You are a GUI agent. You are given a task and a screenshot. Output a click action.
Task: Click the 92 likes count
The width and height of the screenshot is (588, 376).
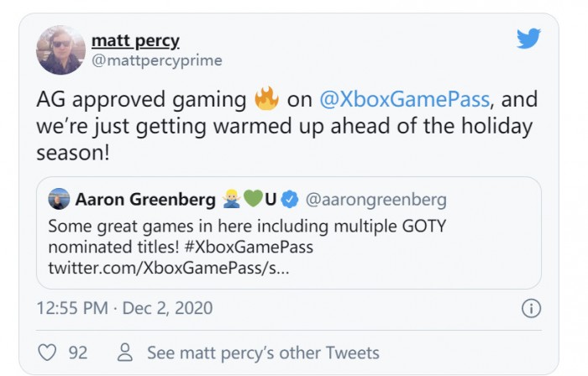[x=77, y=352]
